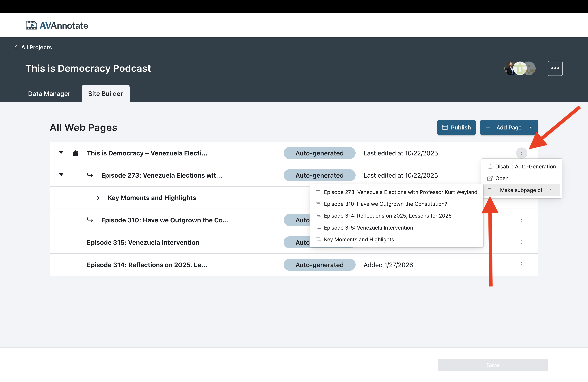The height and width of the screenshot is (382, 588).
Task: Click the first row's kebab menu icon
Action: point(521,153)
